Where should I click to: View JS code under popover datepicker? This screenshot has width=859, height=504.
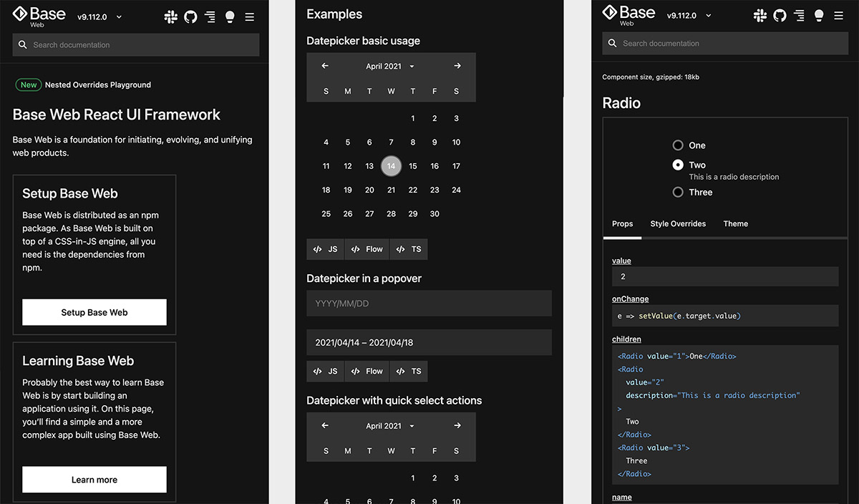coord(325,371)
